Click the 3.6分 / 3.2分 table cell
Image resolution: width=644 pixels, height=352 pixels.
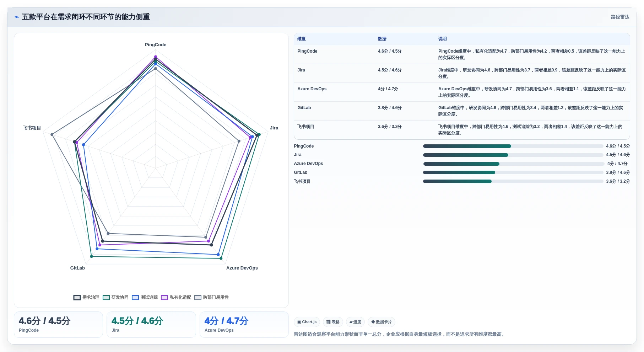pyautogui.click(x=390, y=127)
